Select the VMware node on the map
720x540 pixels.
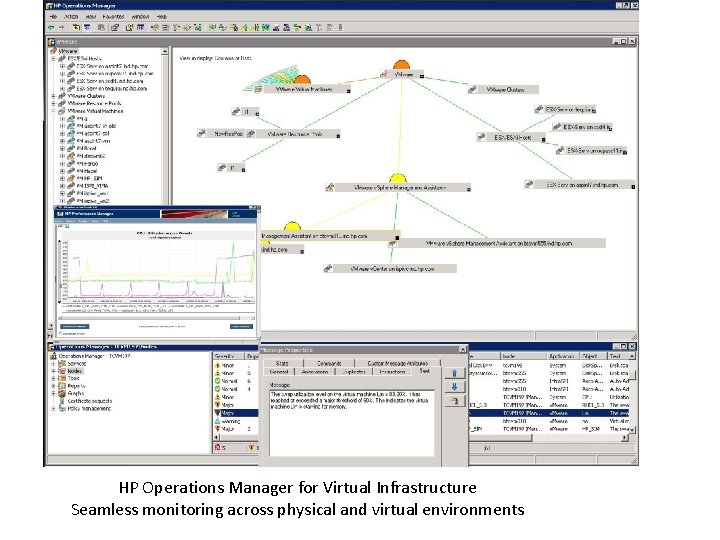point(404,74)
